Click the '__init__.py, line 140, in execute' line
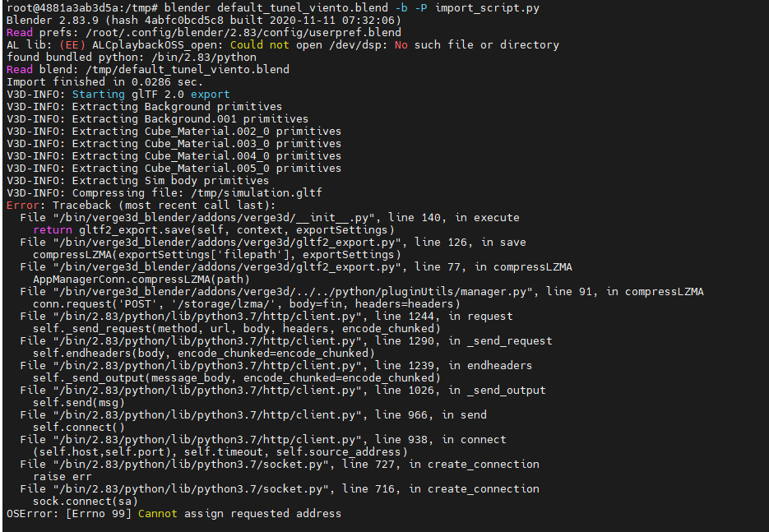769x532 pixels. point(270,217)
